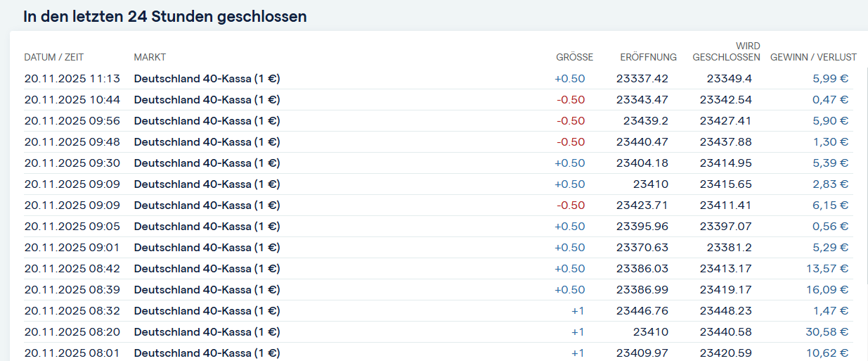Click the 30,58 € profit value

pyautogui.click(x=827, y=331)
